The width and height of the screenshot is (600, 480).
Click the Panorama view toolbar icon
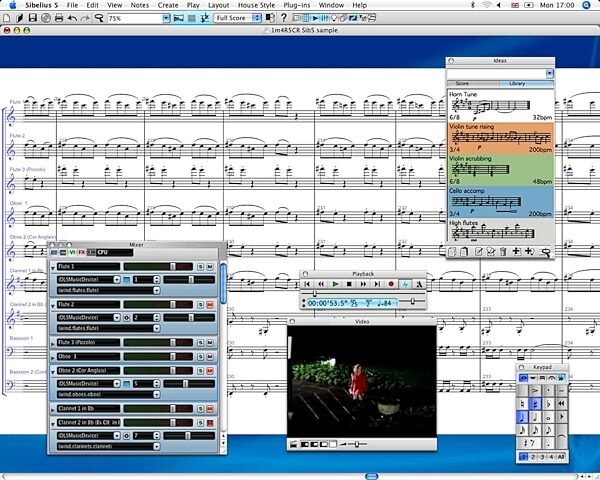(x=178, y=18)
